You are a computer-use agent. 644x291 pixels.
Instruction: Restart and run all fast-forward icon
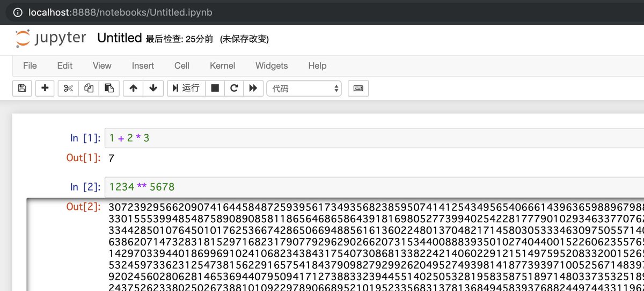(253, 88)
